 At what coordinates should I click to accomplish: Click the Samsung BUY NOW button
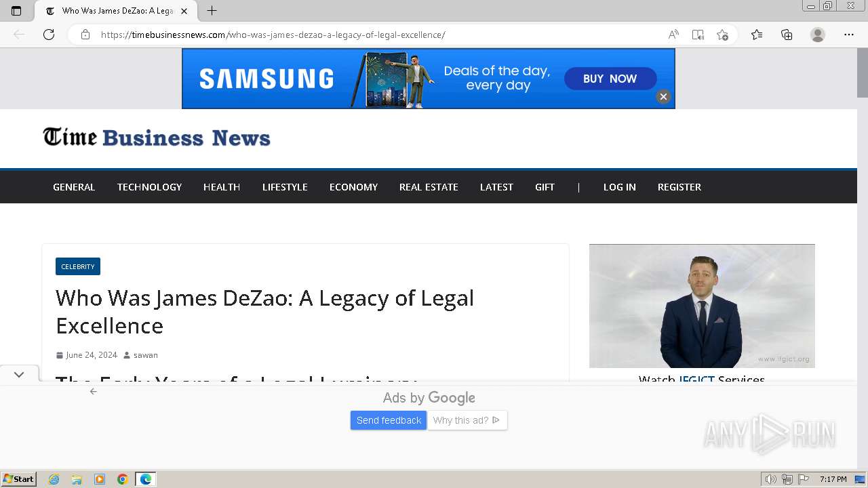[x=610, y=79]
